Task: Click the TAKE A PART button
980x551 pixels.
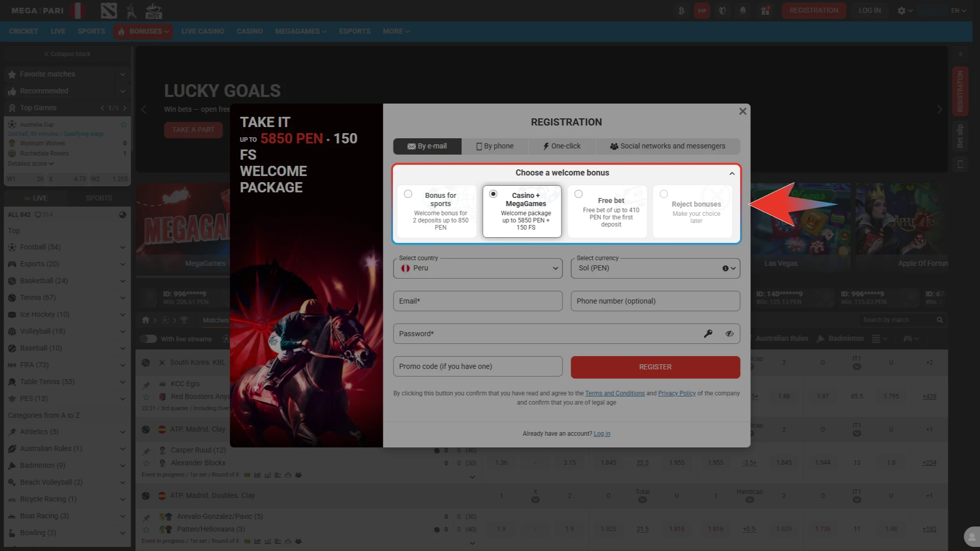Action: click(x=193, y=130)
